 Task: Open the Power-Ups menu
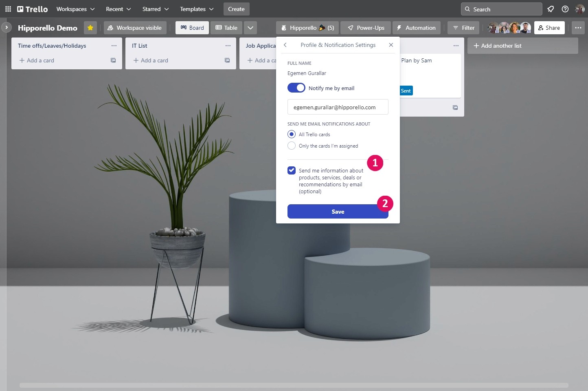[366, 28]
